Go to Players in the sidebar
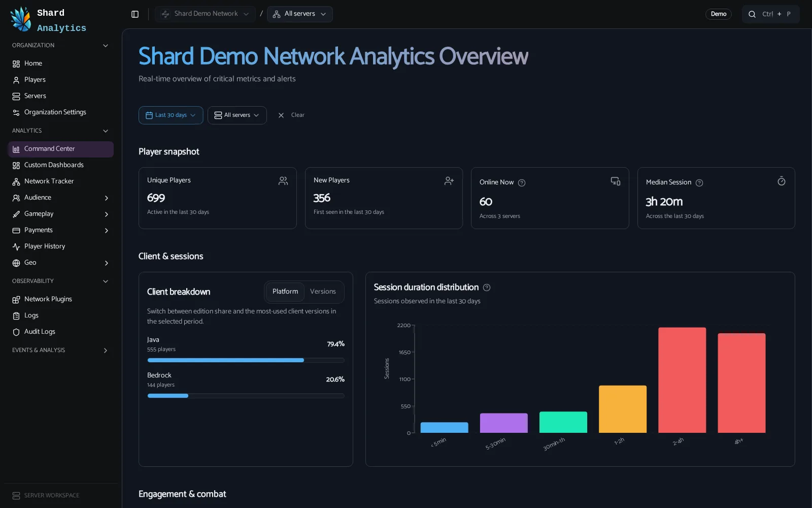The height and width of the screenshot is (508, 812). click(61, 80)
